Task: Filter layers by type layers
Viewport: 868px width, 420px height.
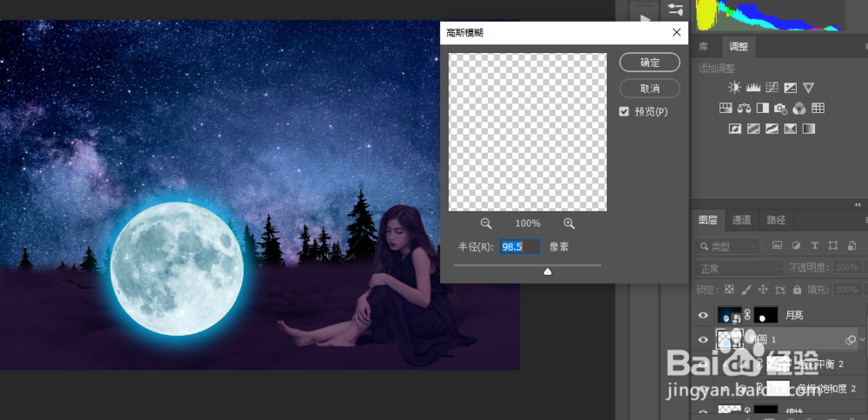Action: 814,245
